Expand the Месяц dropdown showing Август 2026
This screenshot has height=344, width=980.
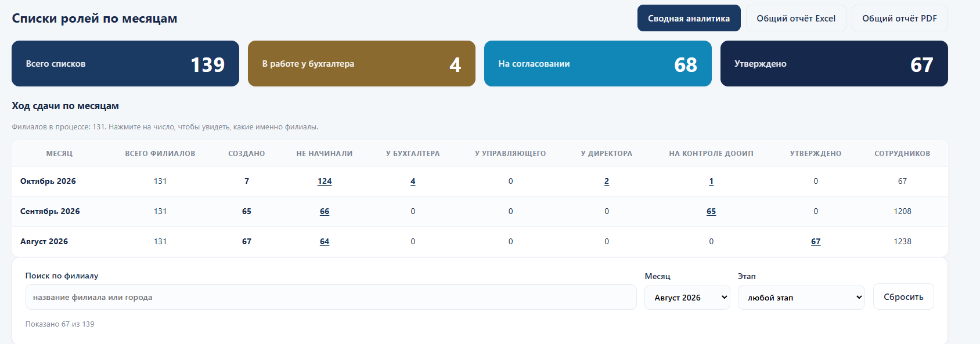(x=687, y=298)
